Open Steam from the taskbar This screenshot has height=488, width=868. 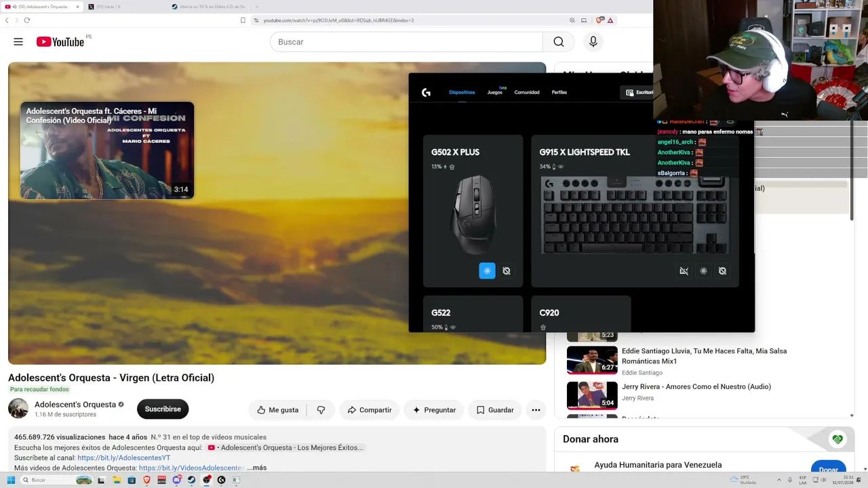(x=191, y=480)
